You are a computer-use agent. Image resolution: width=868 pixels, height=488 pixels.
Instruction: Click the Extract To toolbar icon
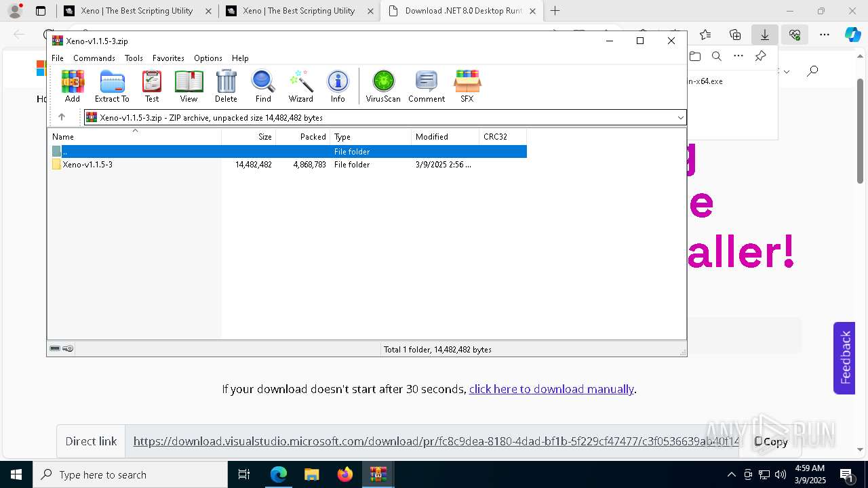click(112, 86)
